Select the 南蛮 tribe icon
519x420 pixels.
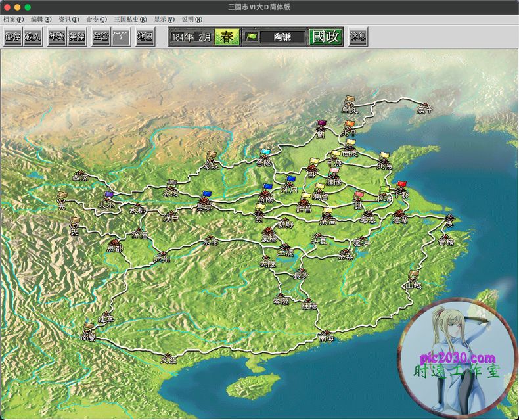tap(88, 332)
